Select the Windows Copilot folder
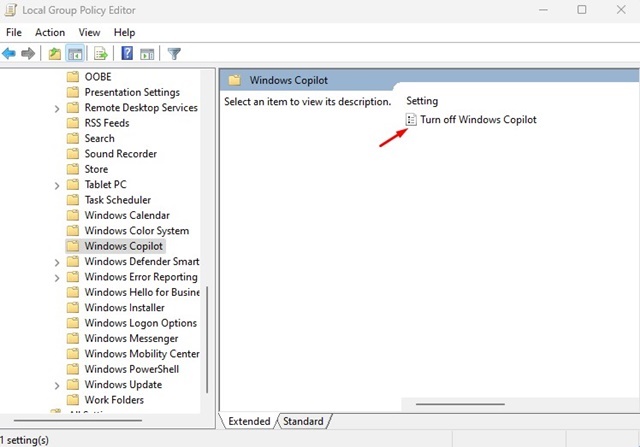This screenshot has width=640, height=447. pos(124,246)
